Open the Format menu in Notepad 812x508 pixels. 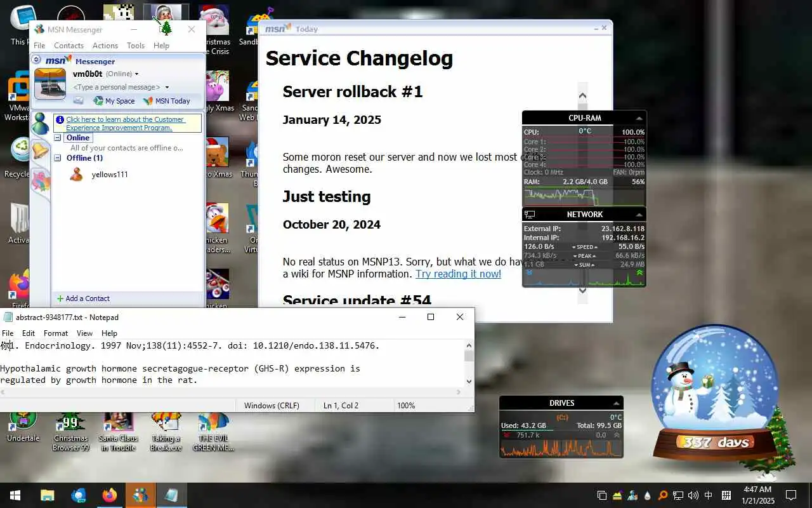(x=56, y=333)
